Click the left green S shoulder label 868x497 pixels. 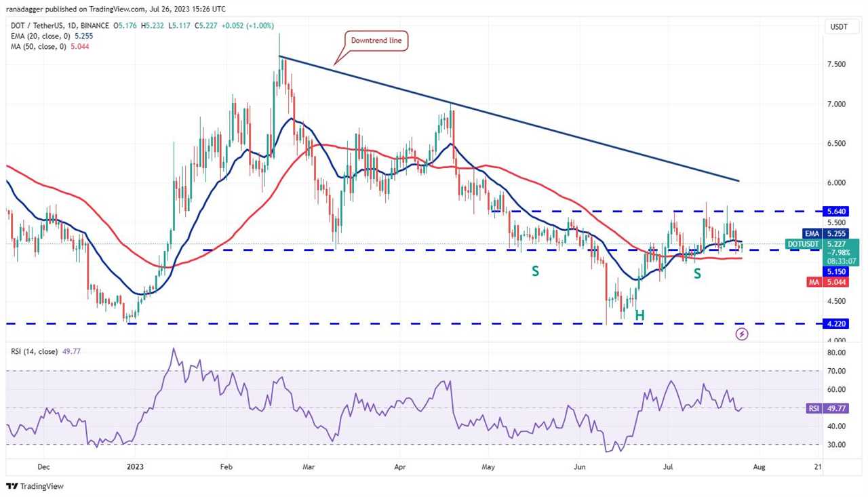(x=535, y=271)
